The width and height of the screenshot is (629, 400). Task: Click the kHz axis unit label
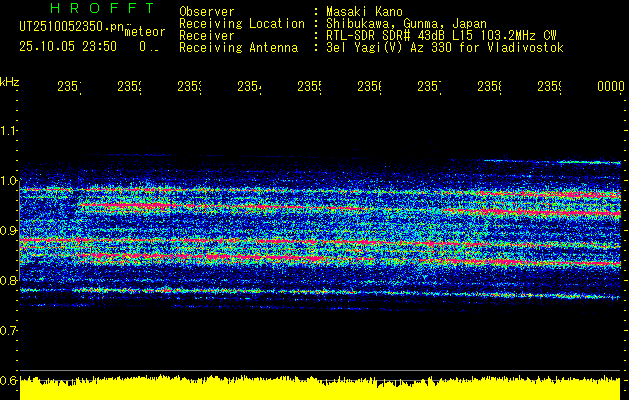(10, 82)
